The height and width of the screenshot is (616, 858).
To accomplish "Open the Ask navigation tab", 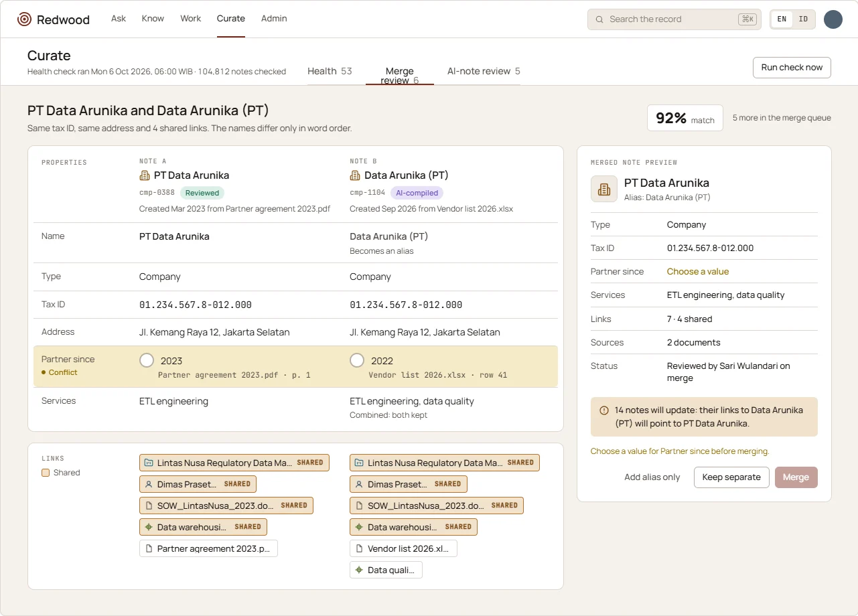I will [x=119, y=19].
